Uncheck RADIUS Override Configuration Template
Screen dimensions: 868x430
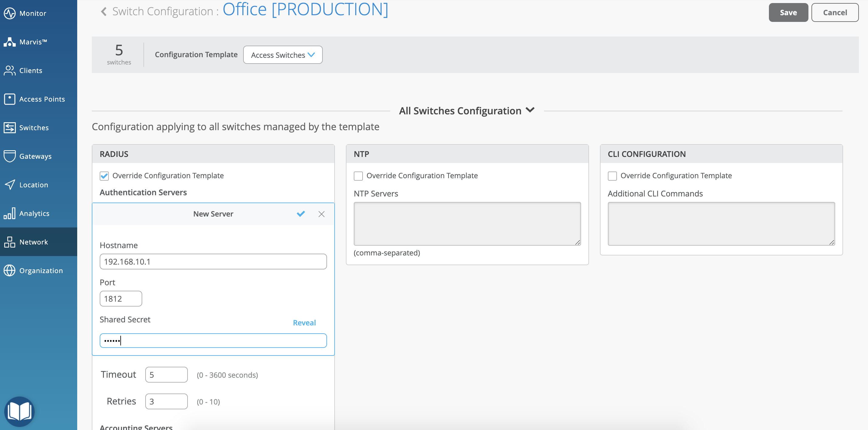coord(104,176)
